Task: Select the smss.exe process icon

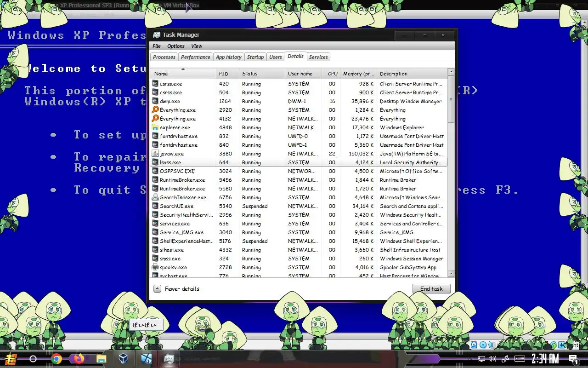Action: coord(155,259)
